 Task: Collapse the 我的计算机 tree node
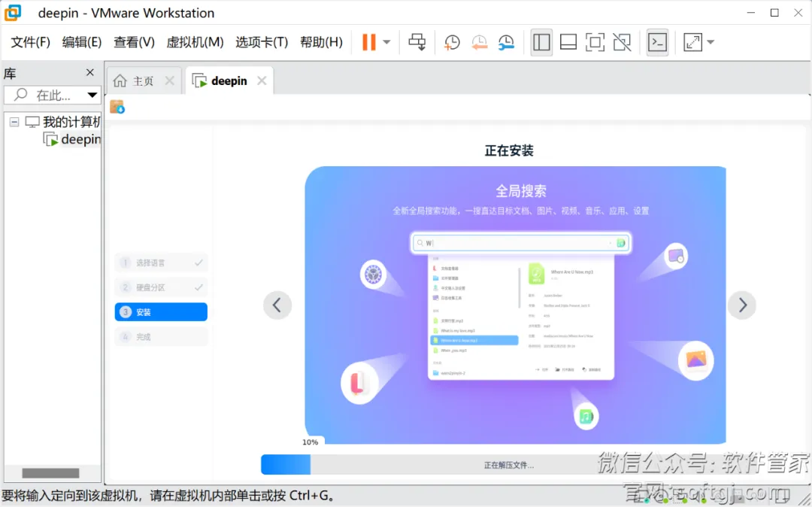click(x=14, y=122)
